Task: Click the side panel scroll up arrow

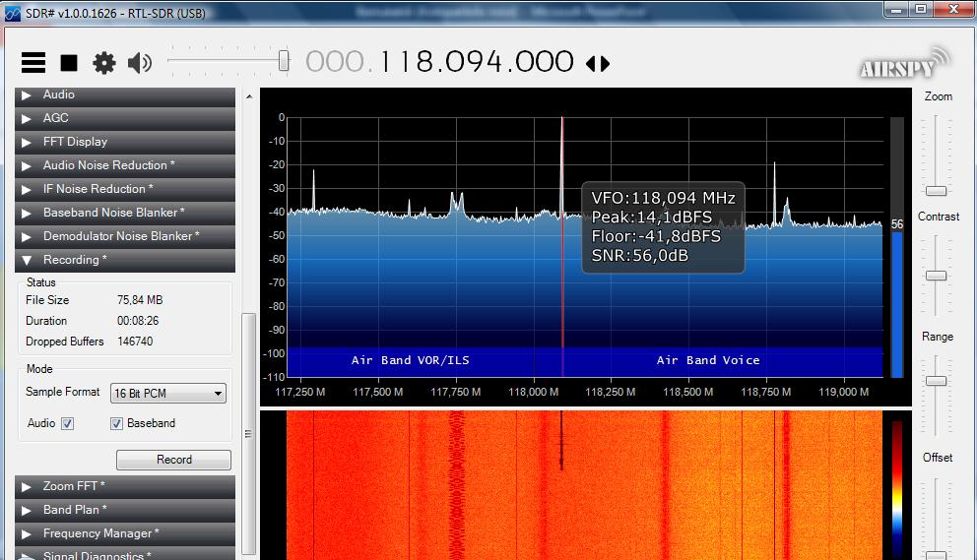Action: 249,96
